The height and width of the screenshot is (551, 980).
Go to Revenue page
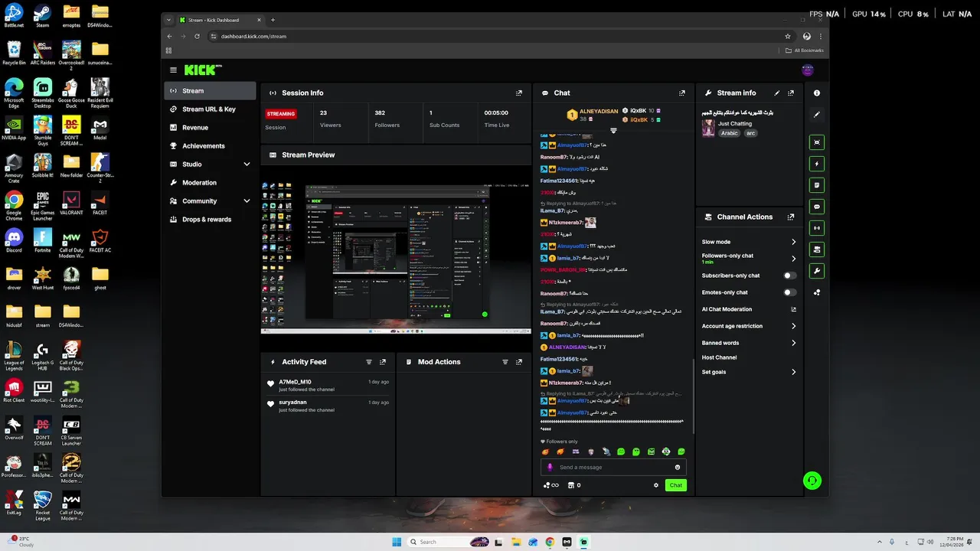pos(210,128)
